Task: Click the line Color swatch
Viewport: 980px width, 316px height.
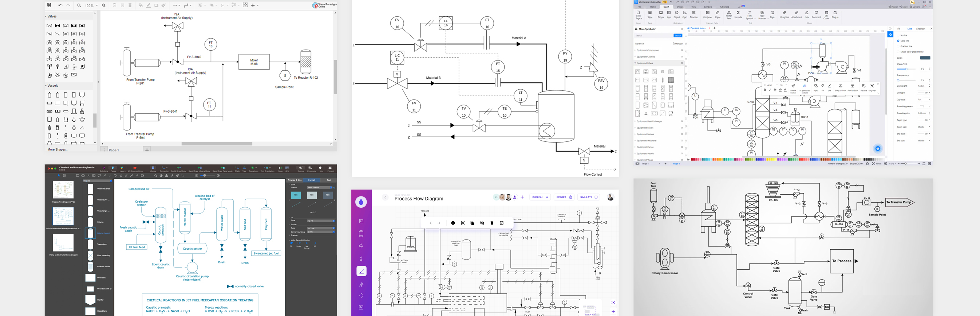Action: (x=925, y=58)
